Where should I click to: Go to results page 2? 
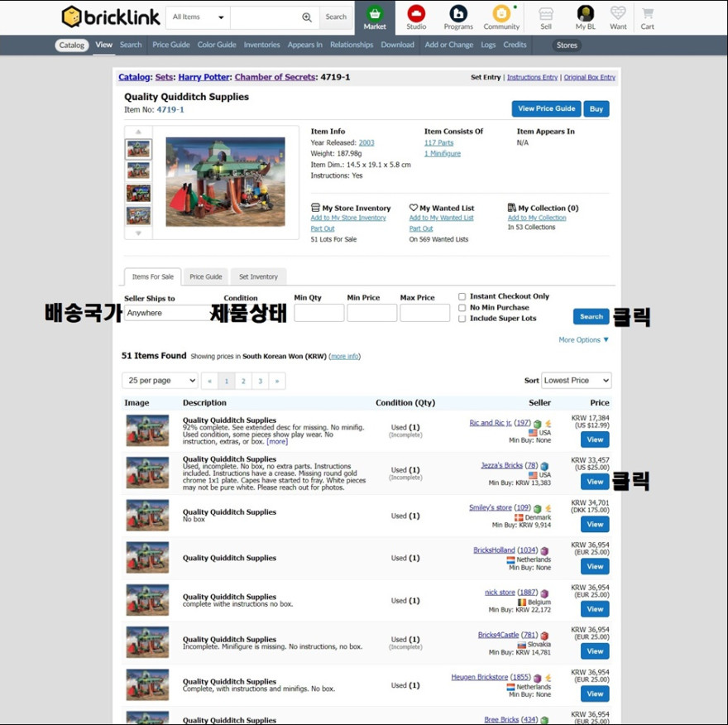tap(243, 381)
